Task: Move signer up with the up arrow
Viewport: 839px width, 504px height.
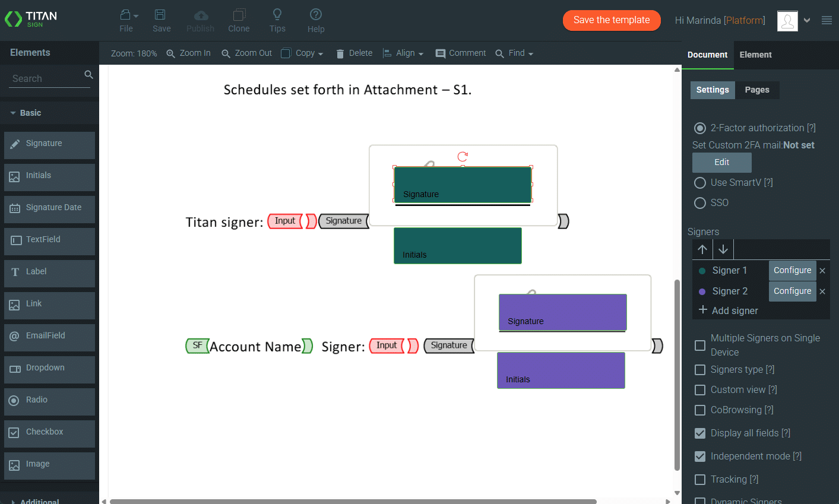Action: tap(702, 249)
